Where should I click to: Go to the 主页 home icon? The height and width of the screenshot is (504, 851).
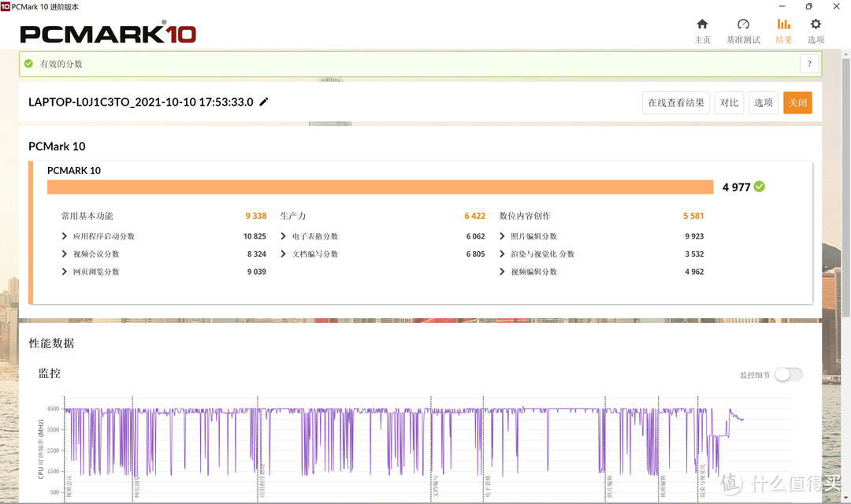[x=702, y=24]
